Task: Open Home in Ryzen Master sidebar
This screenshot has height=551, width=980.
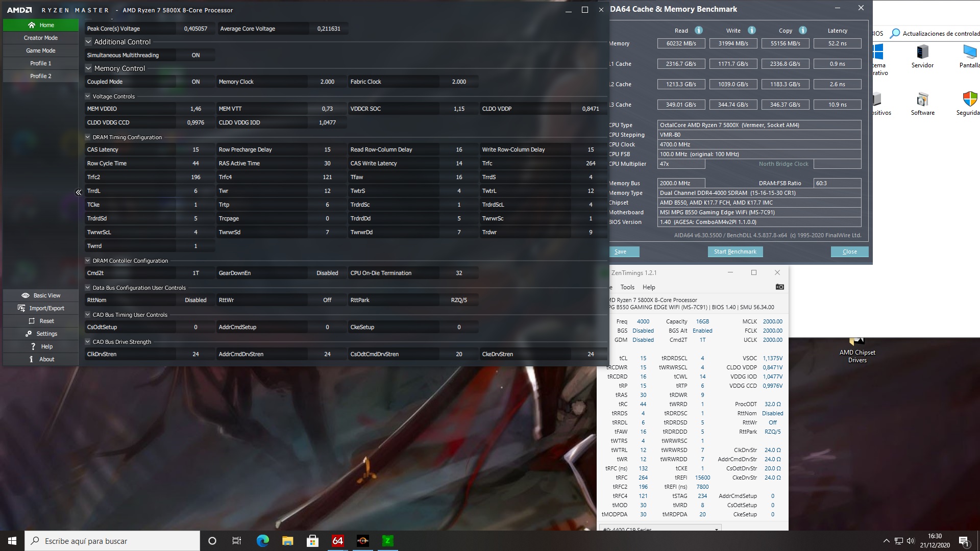Action: coord(41,25)
